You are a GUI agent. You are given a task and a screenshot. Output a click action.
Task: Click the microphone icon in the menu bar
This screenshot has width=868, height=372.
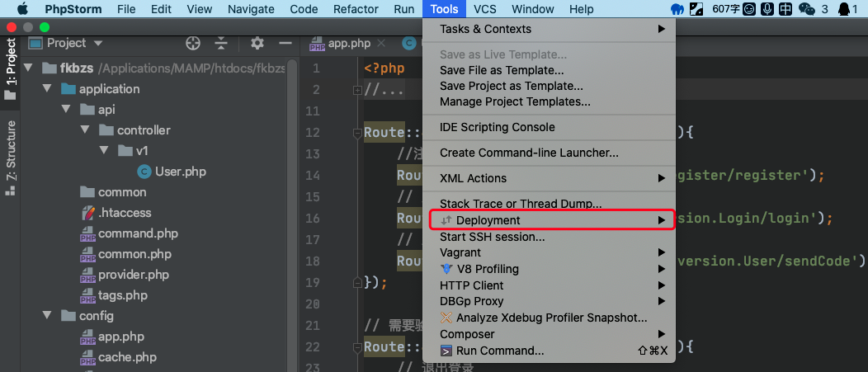(x=767, y=9)
